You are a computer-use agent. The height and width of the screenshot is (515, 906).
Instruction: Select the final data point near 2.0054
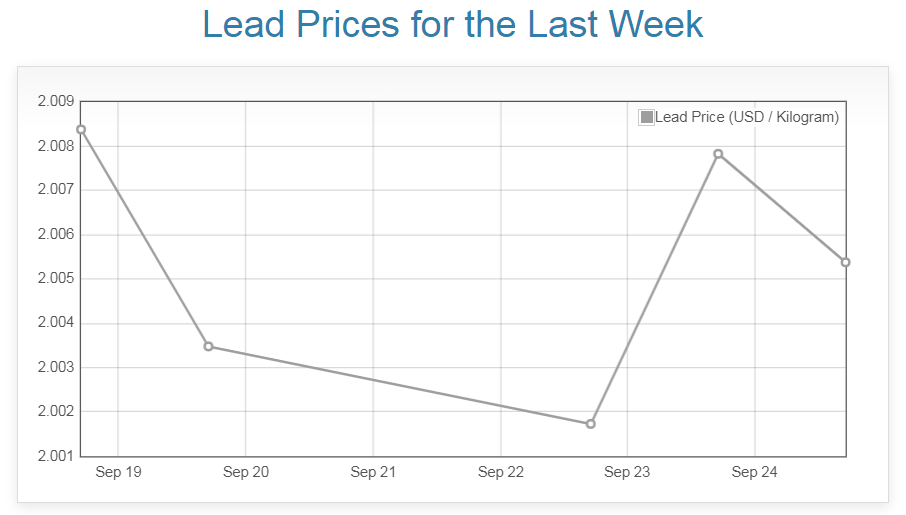(845, 262)
